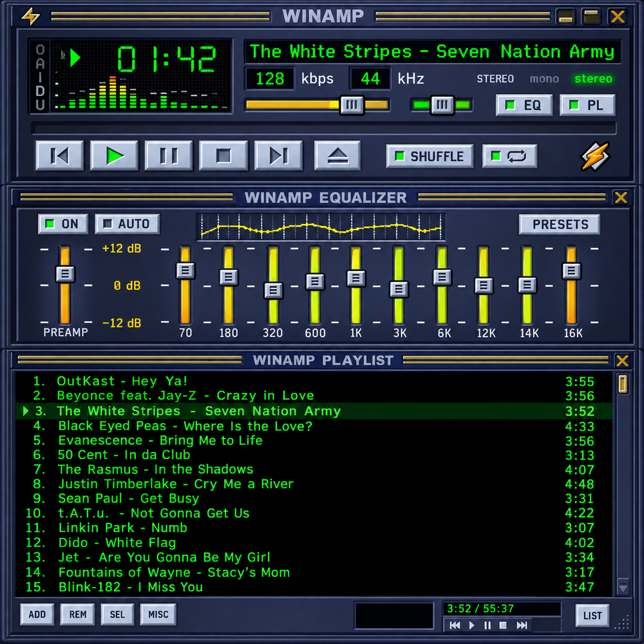The width and height of the screenshot is (644, 644).
Task: Click the PREAMP slider knob
Action: coord(65,274)
